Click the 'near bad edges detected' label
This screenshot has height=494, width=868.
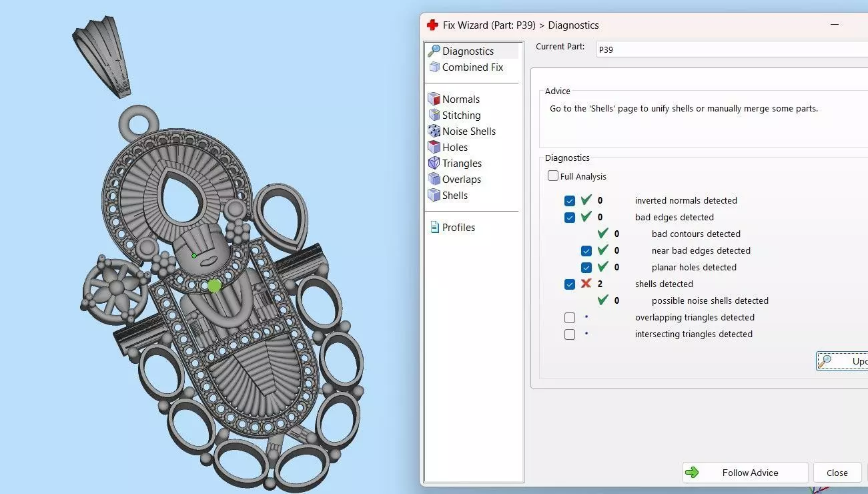pos(701,250)
